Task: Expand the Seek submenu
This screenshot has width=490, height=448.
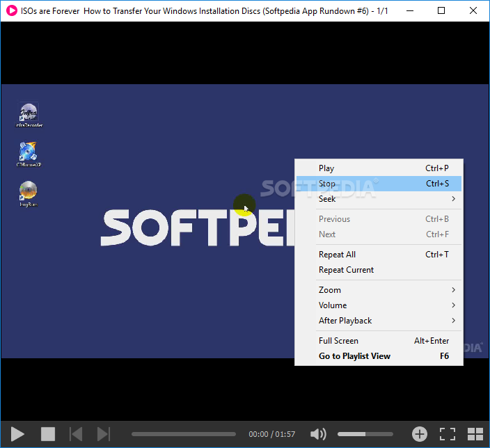Action: [x=379, y=199]
